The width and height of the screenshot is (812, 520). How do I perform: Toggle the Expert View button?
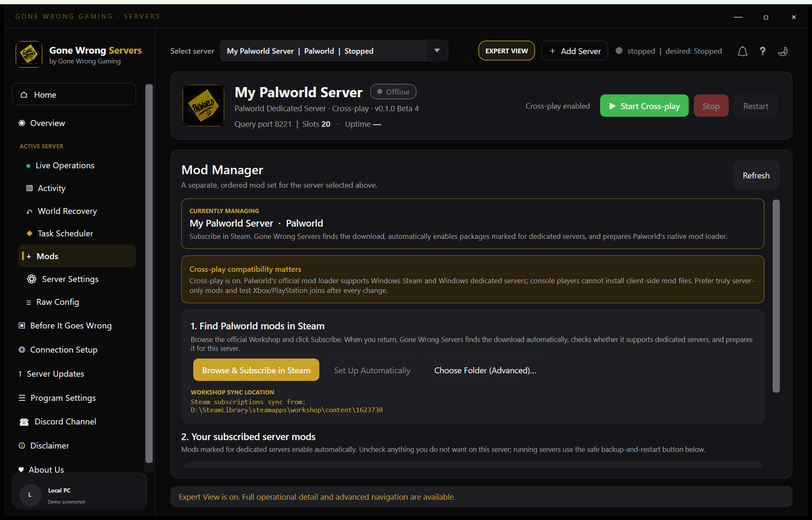click(507, 51)
